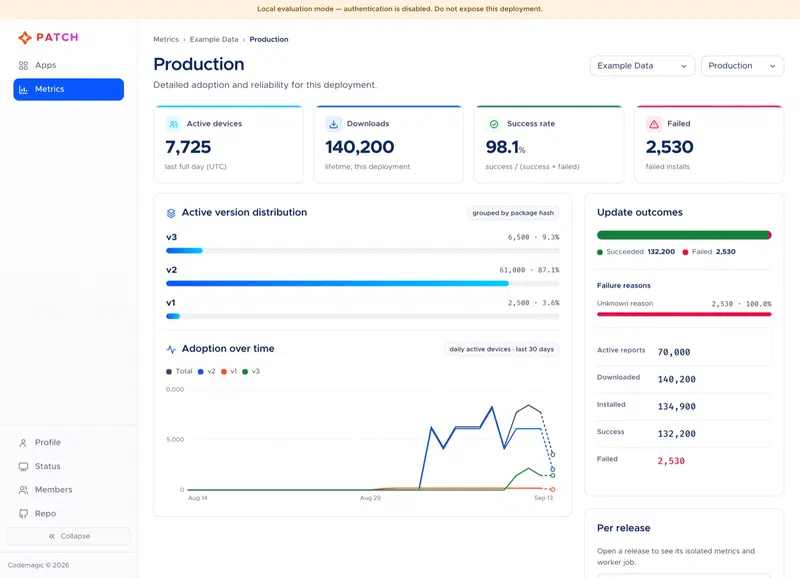The width and height of the screenshot is (800, 578).
Task: Click the Repo GitHub icon
Action: pos(23,514)
